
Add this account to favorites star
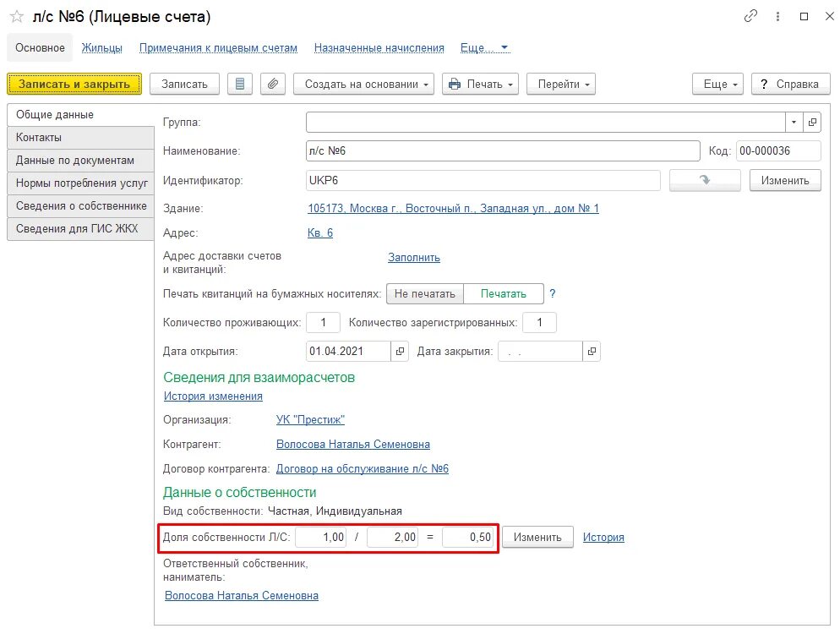pyautogui.click(x=17, y=17)
